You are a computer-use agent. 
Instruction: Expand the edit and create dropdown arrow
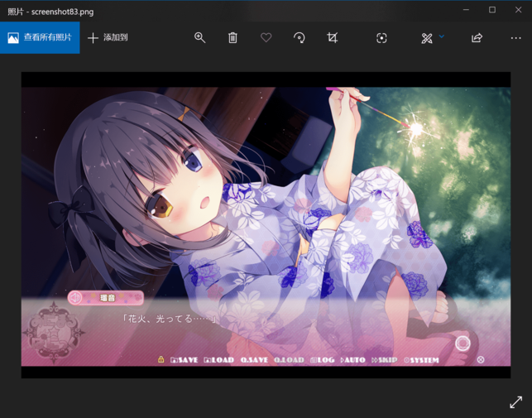pyautogui.click(x=442, y=36)
